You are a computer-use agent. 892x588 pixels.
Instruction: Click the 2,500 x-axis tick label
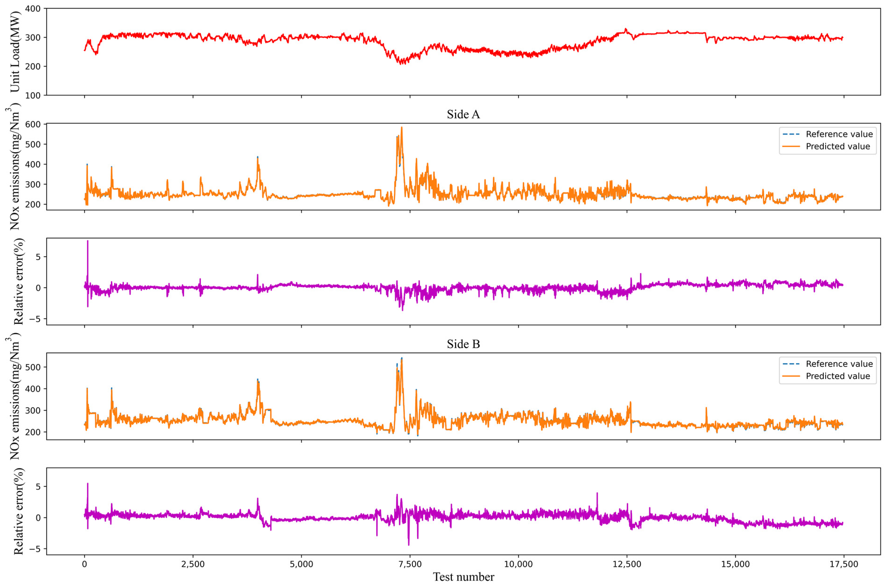(193, 564)
